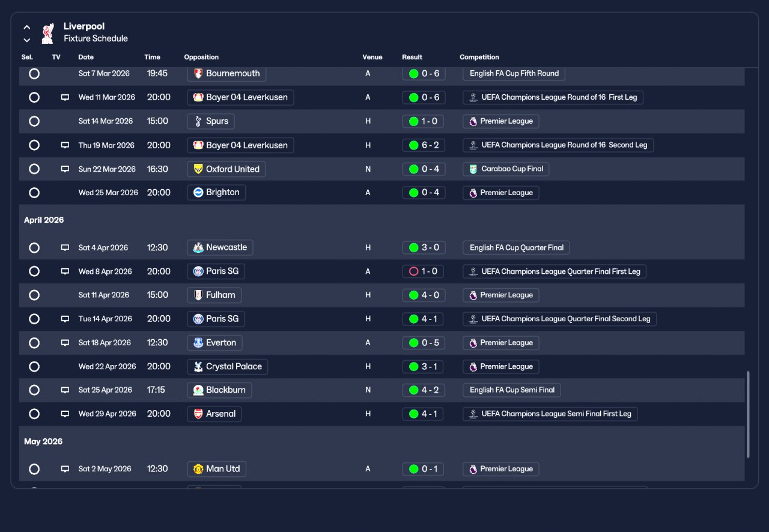The image size is (769, 532).
Task: Open Oxford United opposition button
Action: (x=226, y=169)
